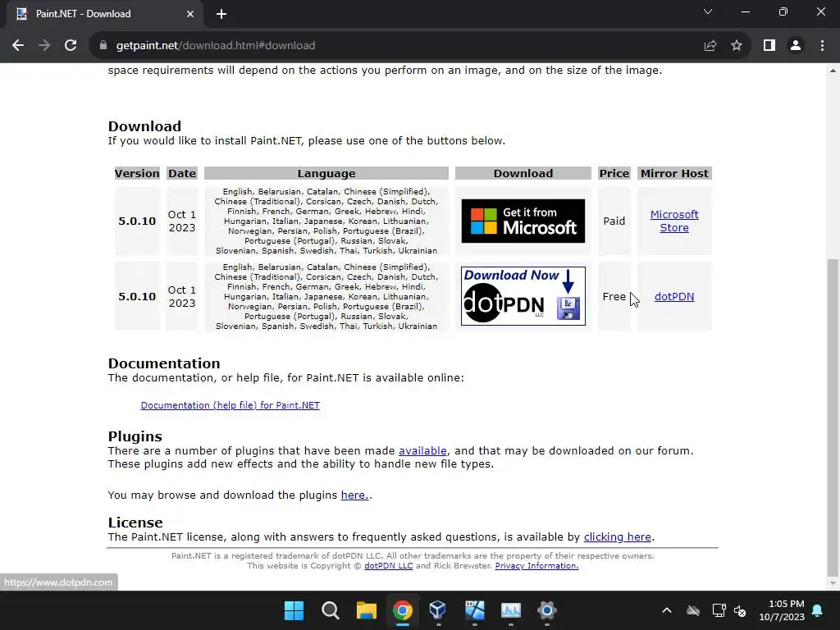
Task: Share this page icon in address bar
Action: [x=710, y=46]
